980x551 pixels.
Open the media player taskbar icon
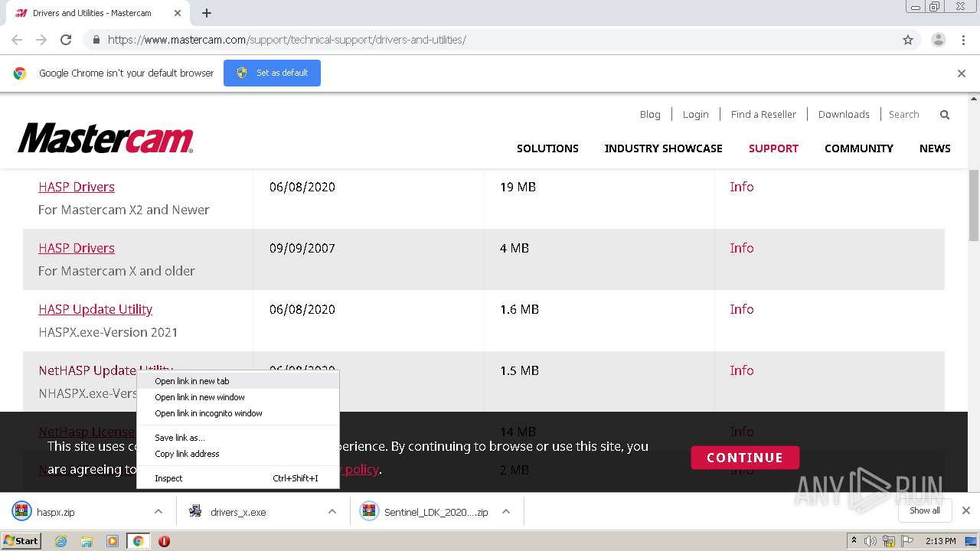(113, 541)
